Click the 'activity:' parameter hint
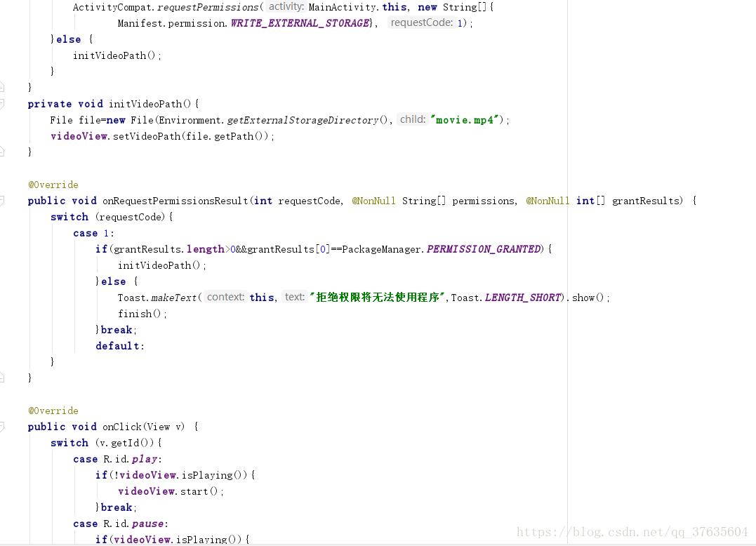Viewport: 756px width, 546px height. [286, 7]
